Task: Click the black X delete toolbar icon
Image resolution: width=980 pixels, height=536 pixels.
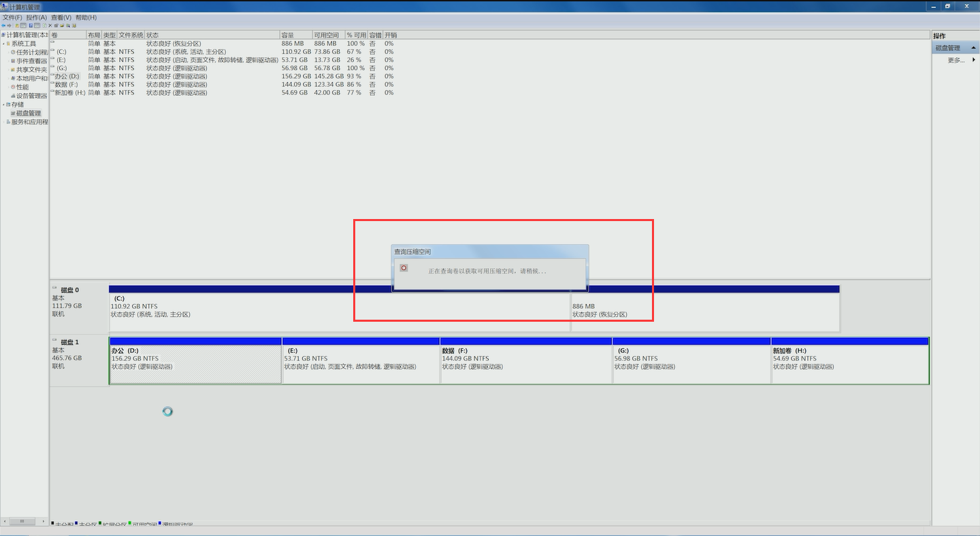Action: (x=50, y=25)
